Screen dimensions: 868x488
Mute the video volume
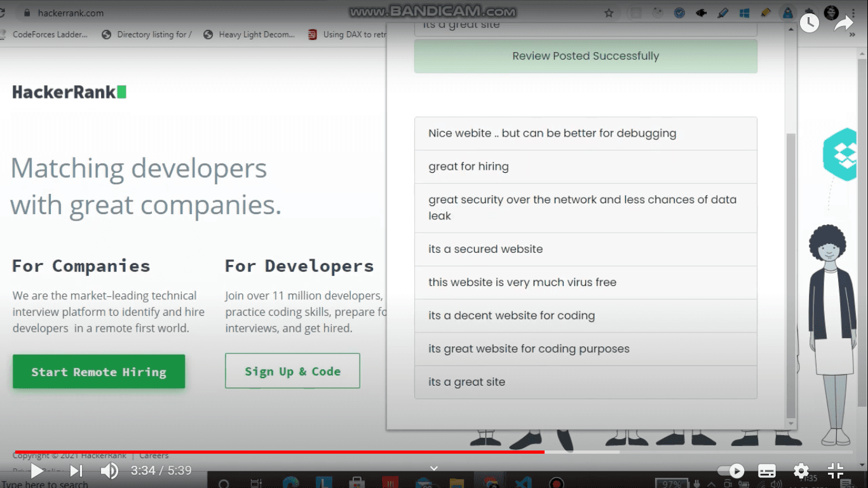click(109, 471)
